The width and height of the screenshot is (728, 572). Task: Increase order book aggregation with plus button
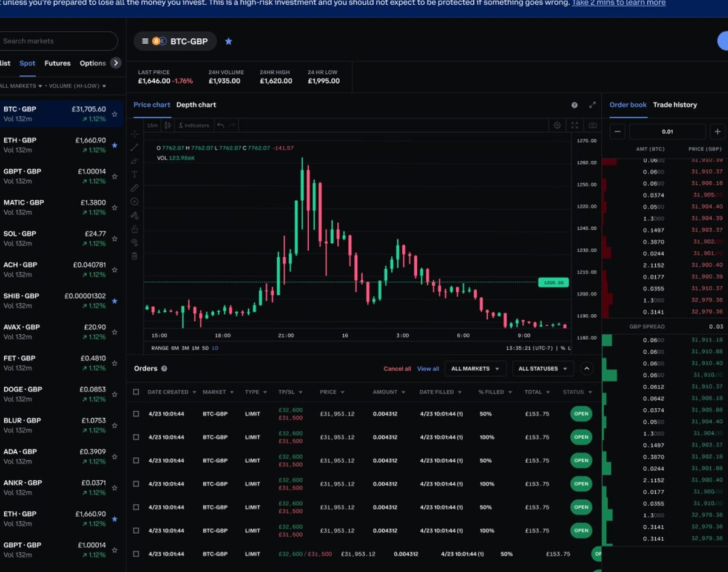click(x=717, y=132)
